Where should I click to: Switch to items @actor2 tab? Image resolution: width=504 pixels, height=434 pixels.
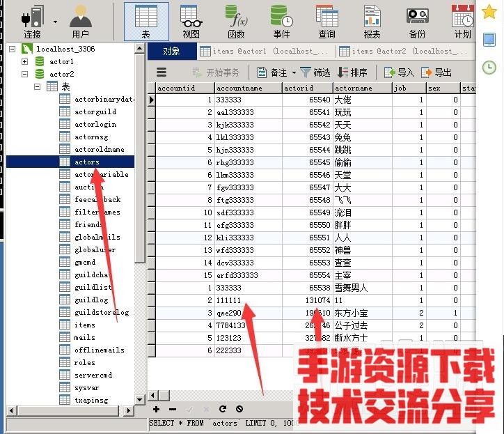click(x=405, y=52)
